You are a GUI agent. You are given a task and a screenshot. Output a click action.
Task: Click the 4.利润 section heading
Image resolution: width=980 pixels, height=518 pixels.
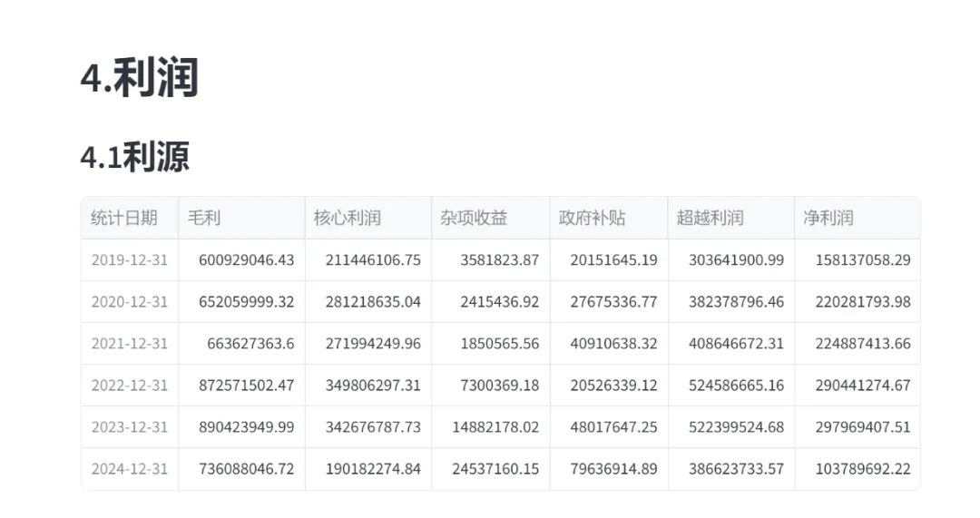[140, 77]
